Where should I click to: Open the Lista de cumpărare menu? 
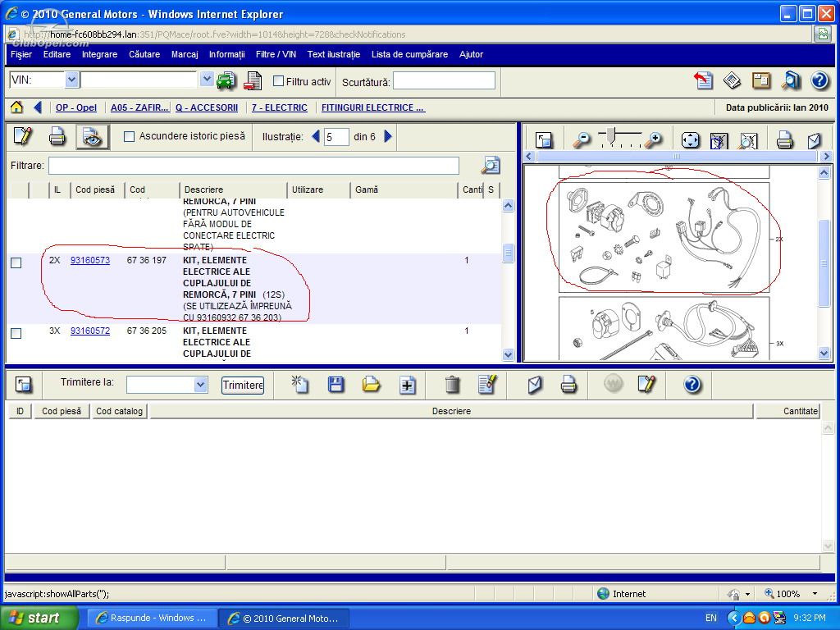pos(409,54)
